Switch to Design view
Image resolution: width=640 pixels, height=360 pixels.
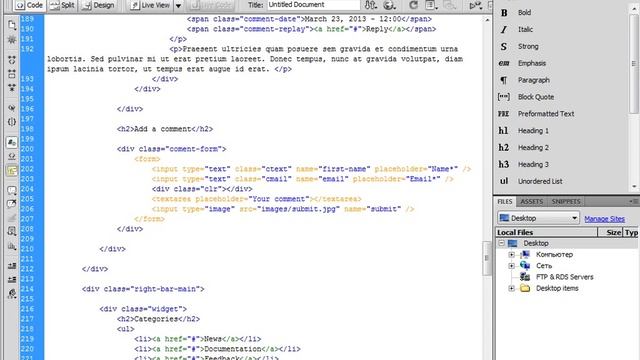(98, 5)
